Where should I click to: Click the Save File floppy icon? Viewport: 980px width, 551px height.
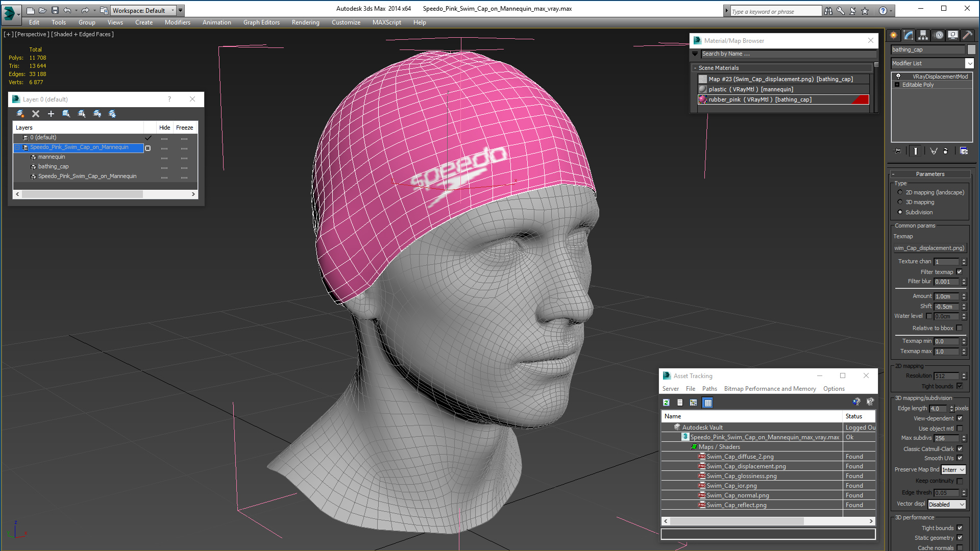tap(55, 10)
